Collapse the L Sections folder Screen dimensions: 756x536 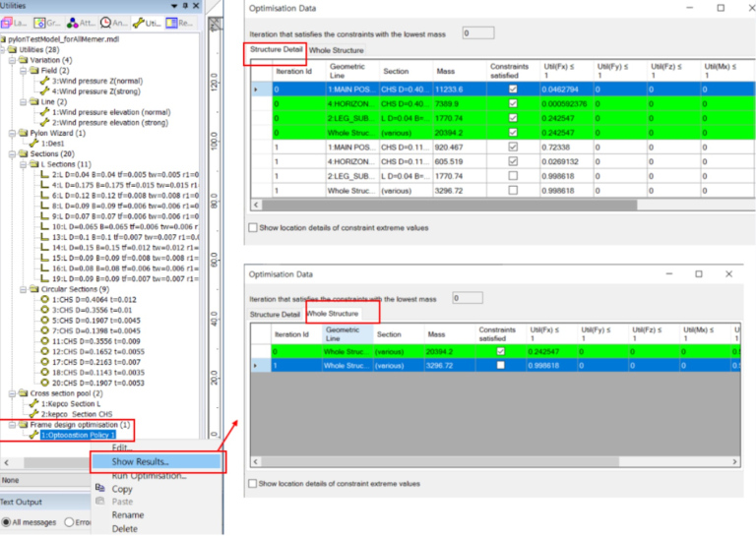tap(22, 163)
